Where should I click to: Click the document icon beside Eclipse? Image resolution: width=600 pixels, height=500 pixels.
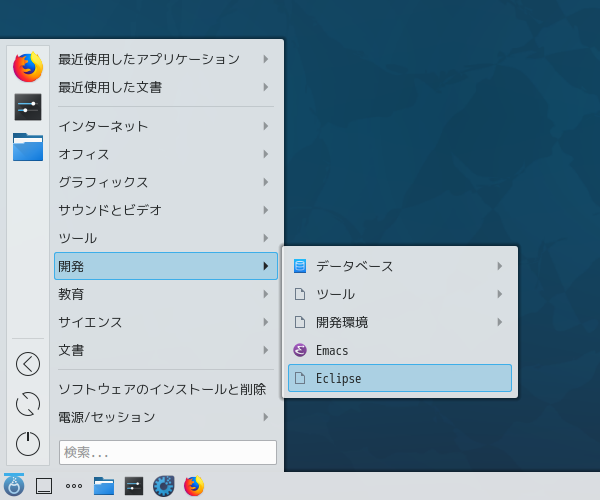300,378
